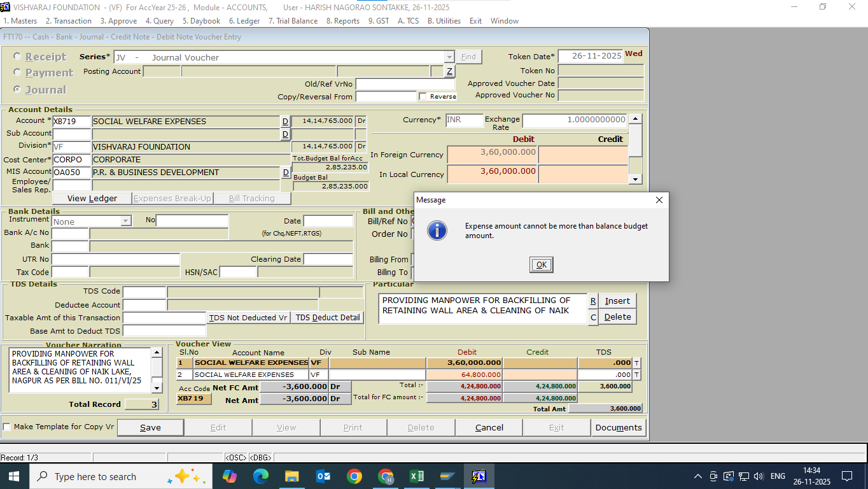Open the 8. Reports menu
This screenshot has height=489, width=868.
point(342,21)
